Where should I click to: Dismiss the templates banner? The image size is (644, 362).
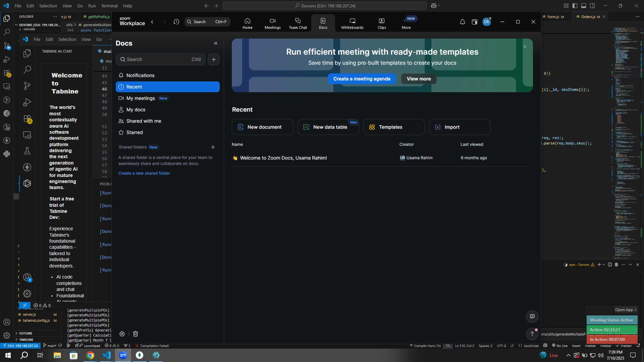pos(525,47)
